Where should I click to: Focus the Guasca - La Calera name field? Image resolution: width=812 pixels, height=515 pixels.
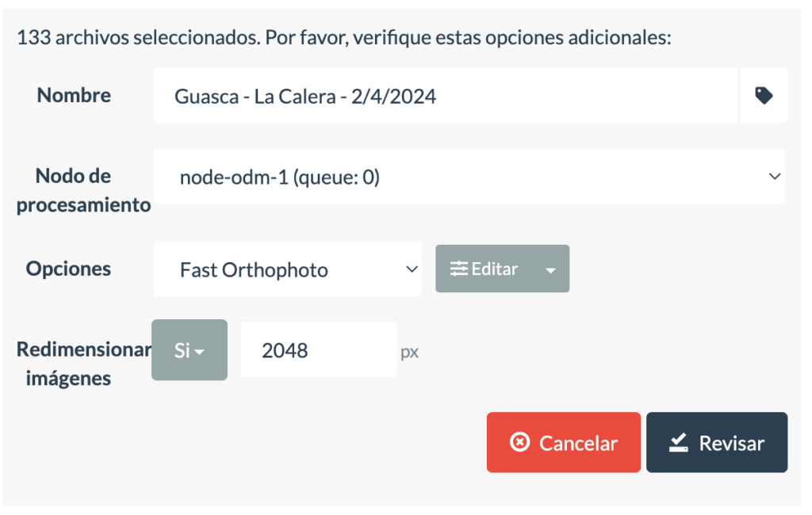pos(446,96)
